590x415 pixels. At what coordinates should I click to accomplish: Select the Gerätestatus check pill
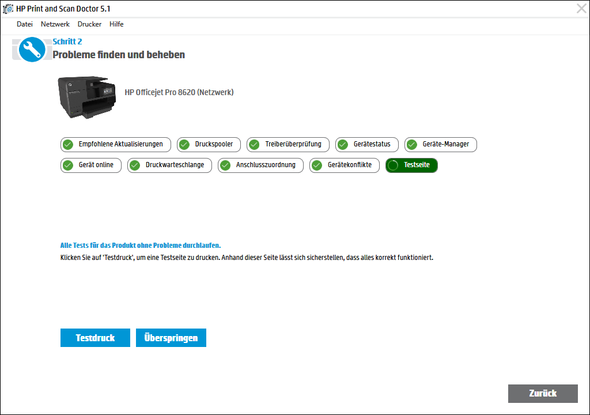pyautogui.click(x=367, y=144)
